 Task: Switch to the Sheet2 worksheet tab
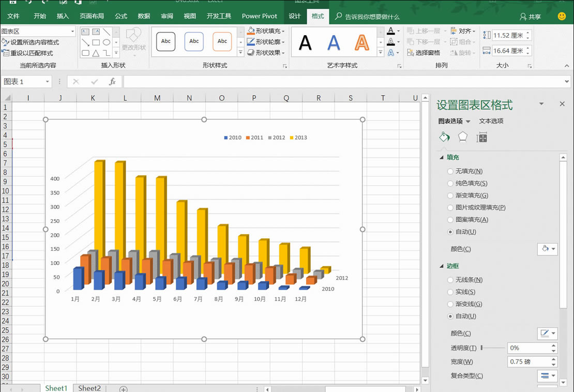(88, 388)
